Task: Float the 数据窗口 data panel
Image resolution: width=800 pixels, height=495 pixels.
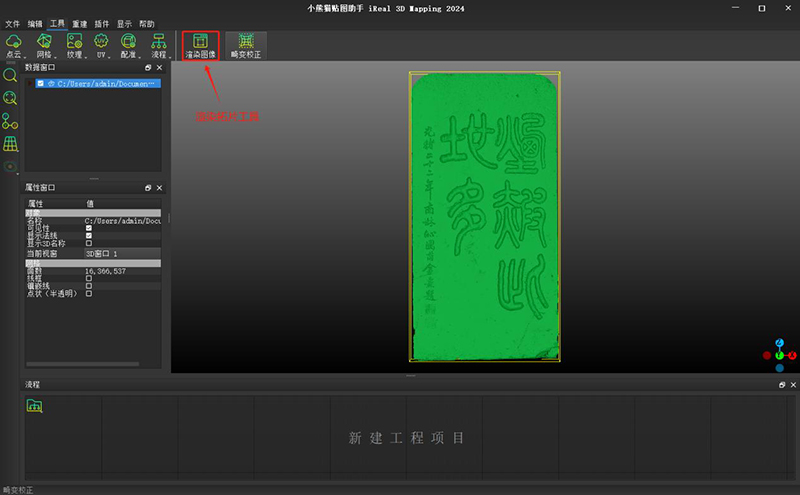Action: pos(148,67)
